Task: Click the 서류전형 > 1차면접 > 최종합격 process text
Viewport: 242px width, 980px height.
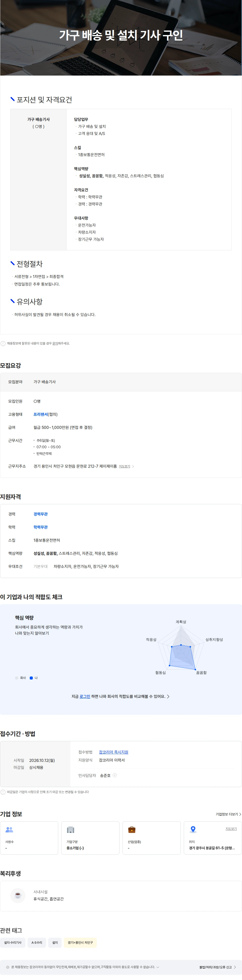Action: [39, 277]
